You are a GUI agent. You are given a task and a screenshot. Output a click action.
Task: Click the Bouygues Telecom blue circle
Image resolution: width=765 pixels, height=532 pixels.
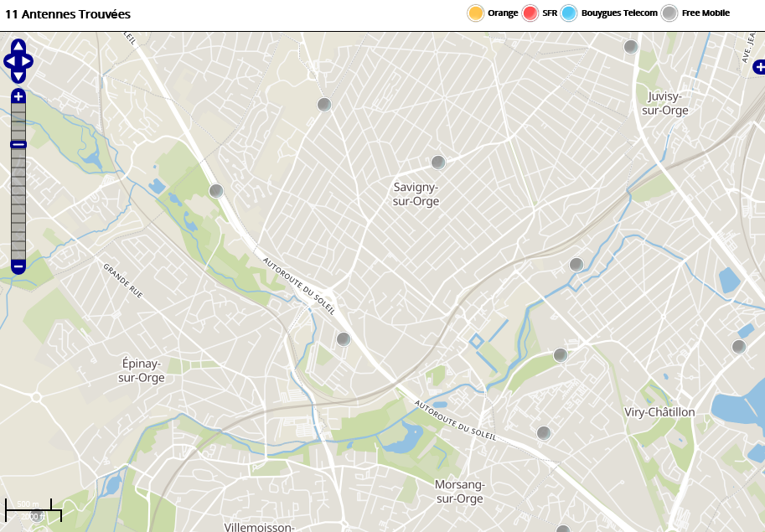(570, 13)
